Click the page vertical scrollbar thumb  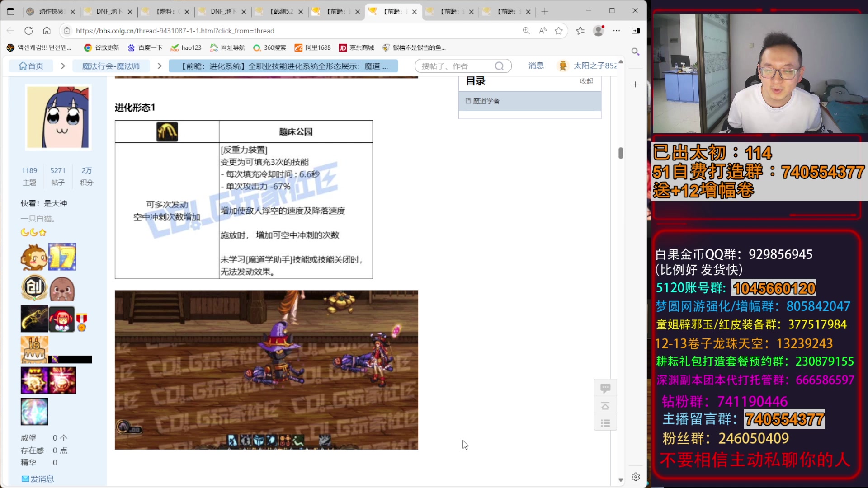[x=621, y=153]
